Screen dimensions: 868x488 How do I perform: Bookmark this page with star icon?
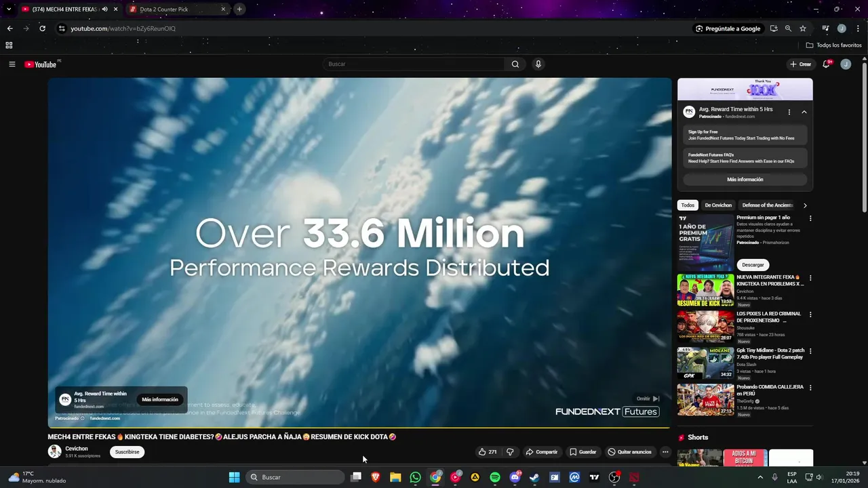(x=803, y=28)
